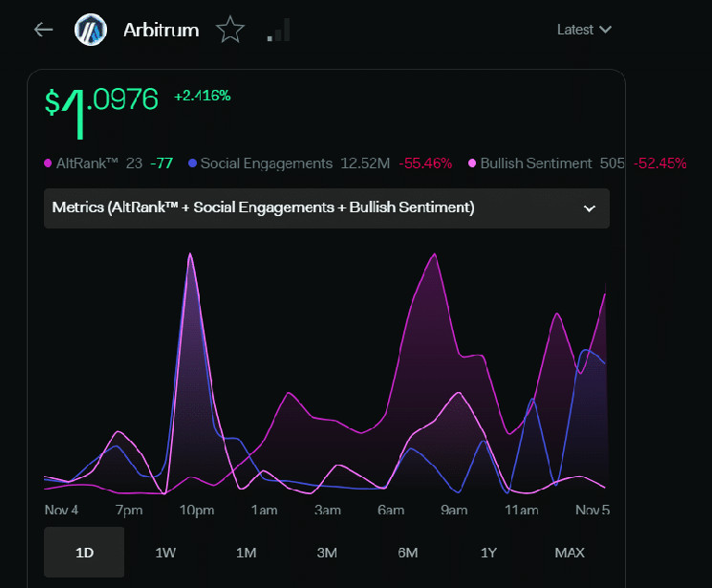Select the 1D time range

[84, 552]
